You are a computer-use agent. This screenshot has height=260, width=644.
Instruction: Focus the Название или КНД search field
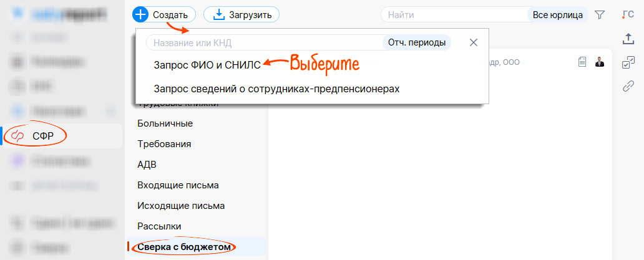(x=262, y=42)
